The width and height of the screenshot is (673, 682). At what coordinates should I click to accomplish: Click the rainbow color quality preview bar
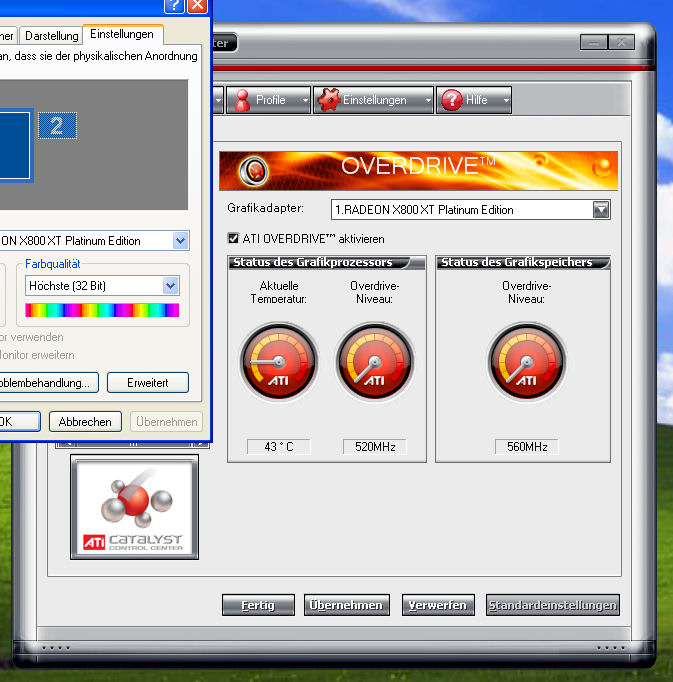pyautogui.click(x=102, y=310)
